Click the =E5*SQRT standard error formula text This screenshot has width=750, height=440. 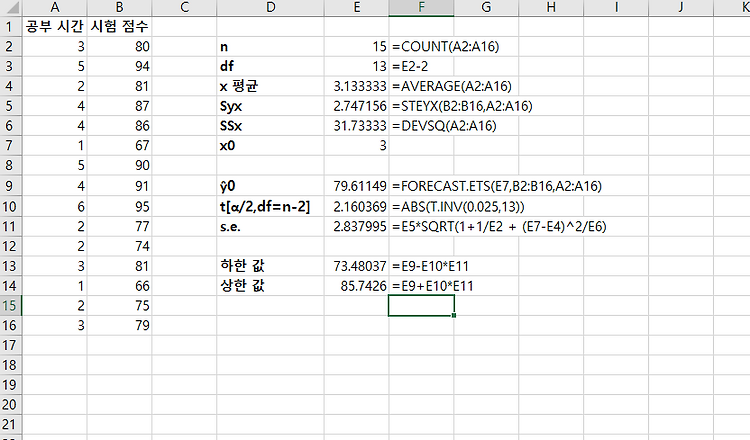499,226
